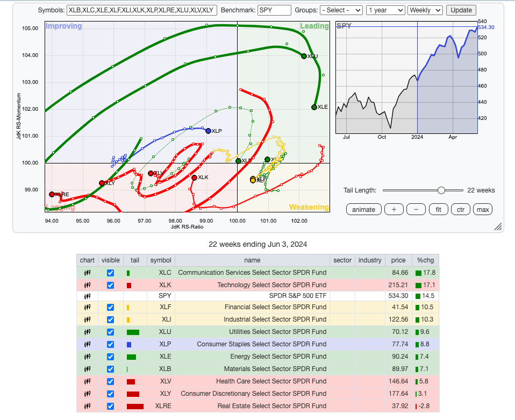The height and width of the screenshot is (420, 515).
Task: Open chart icon in XLY row
Action: [87, 394]
